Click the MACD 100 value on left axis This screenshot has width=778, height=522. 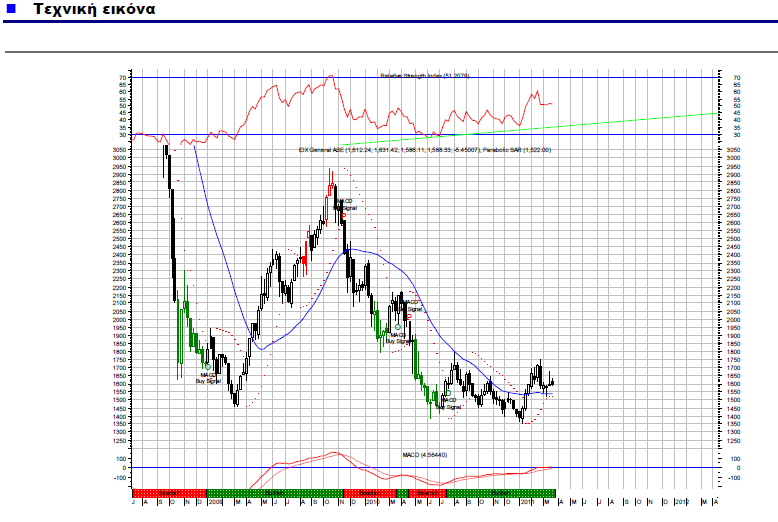122,459
